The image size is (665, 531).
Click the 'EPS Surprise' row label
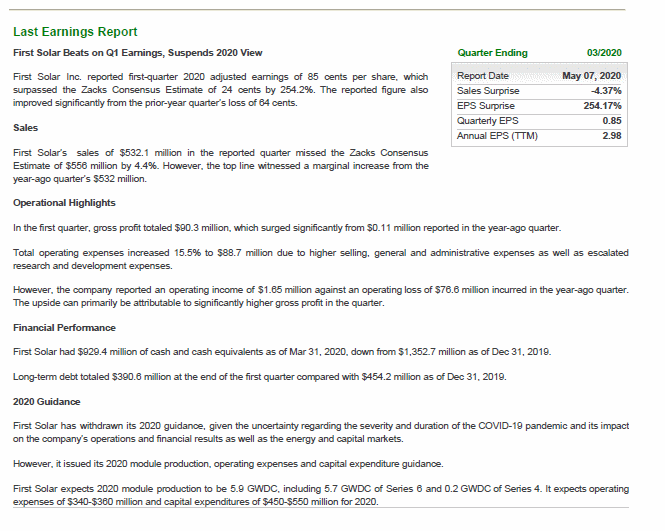tap(486, 106)
